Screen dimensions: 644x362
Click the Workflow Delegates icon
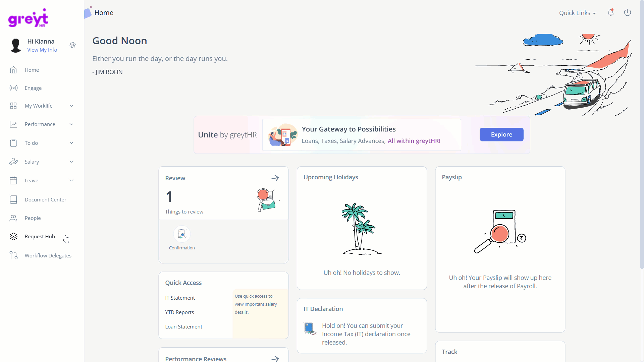coord(13,255)
